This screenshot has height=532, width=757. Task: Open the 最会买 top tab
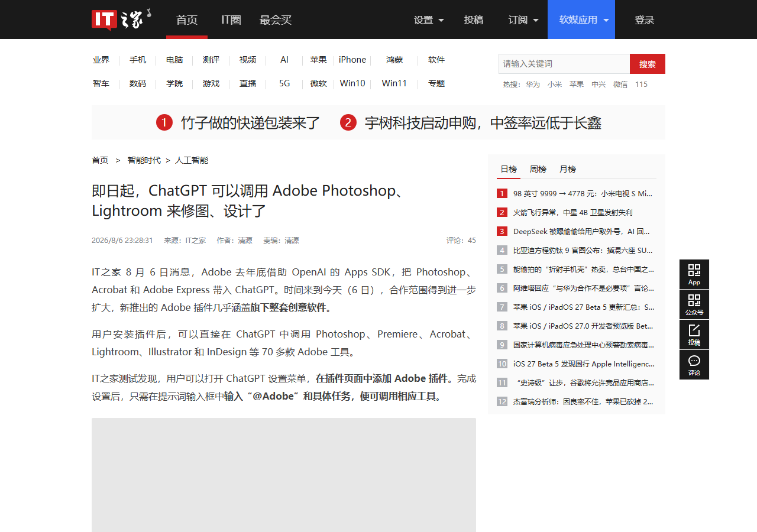coord(276,20)
